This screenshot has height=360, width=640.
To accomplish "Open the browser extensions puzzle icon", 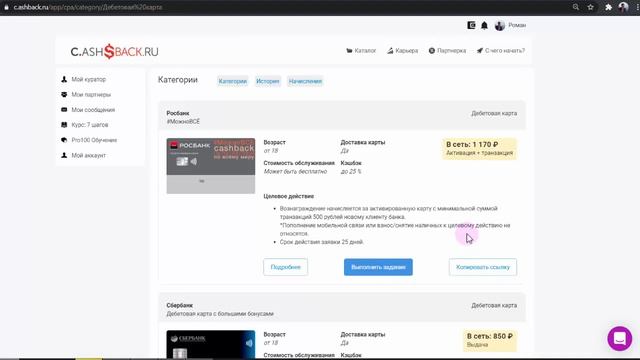I will click(609, 7).
